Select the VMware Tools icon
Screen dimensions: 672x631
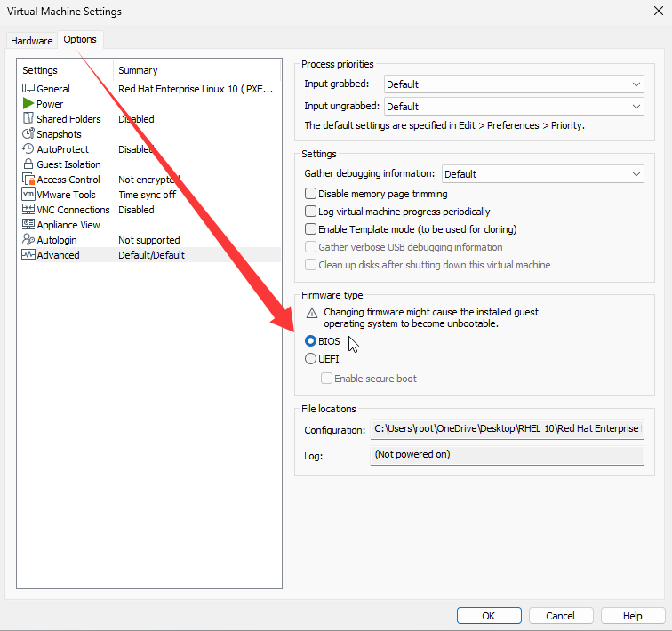(x=28, y=195)
